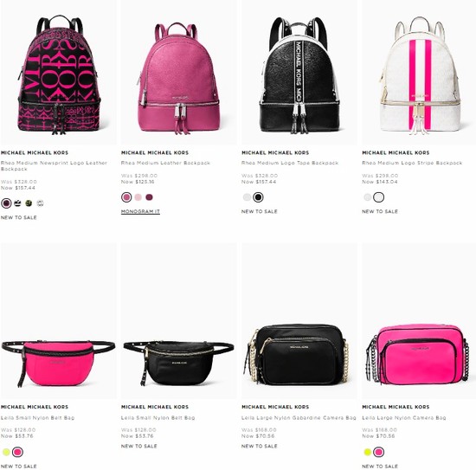Select light pink swatch for Rhea Leather Backpack

pyautogui.click(x=138, y=197)
